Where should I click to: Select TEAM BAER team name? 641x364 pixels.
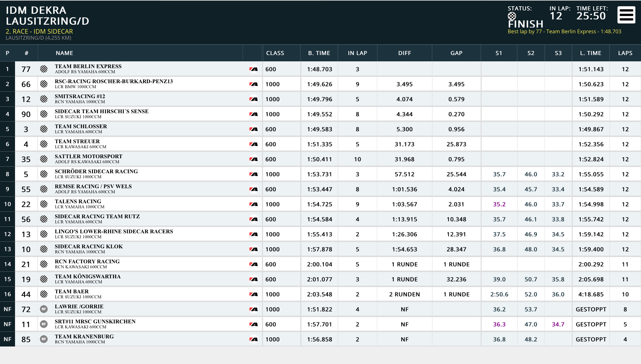(72, 291)
